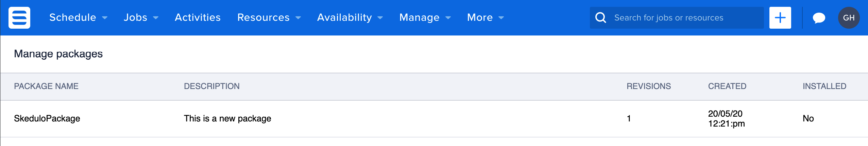Open the GH user avatar menu

click(x=849, y=18)
